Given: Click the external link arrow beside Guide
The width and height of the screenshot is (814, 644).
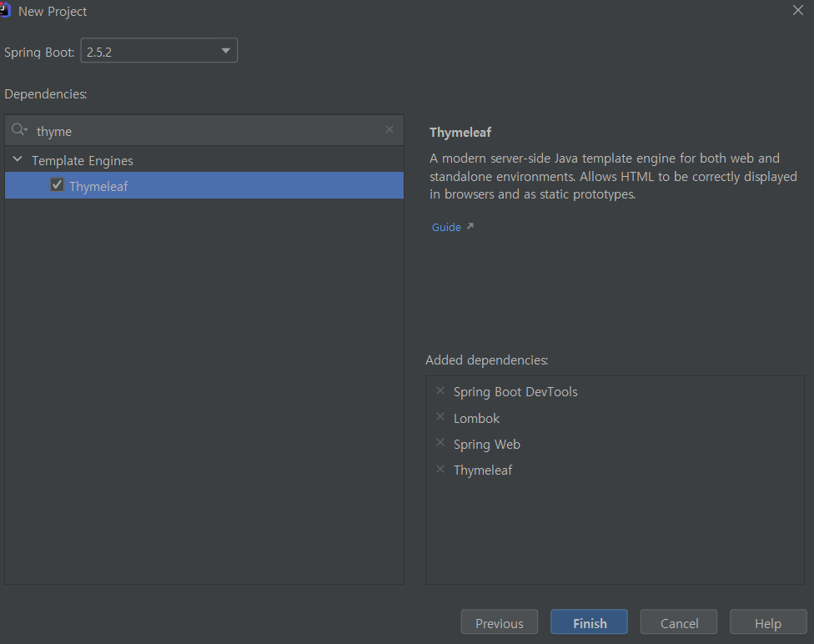Looking at the screenshot, I should coord(470,226).
